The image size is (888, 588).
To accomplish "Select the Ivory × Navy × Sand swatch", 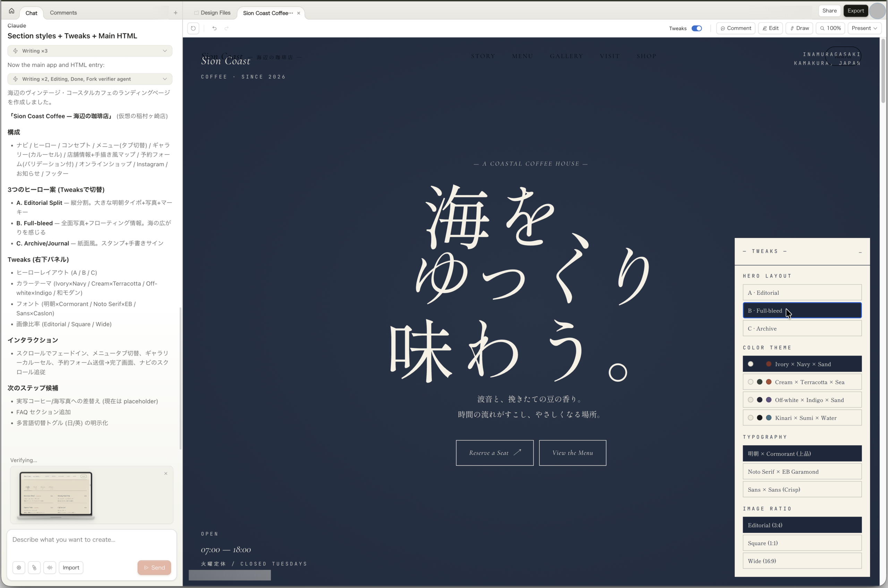I will point(751,364).
